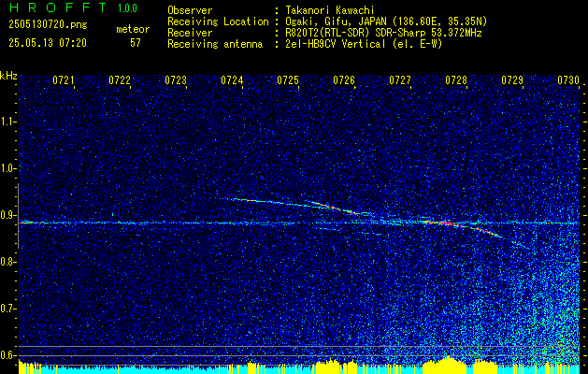Click the 0.6 kHz frequency label
The width and height of the screenshot is (588, 374).
(7, 355)
